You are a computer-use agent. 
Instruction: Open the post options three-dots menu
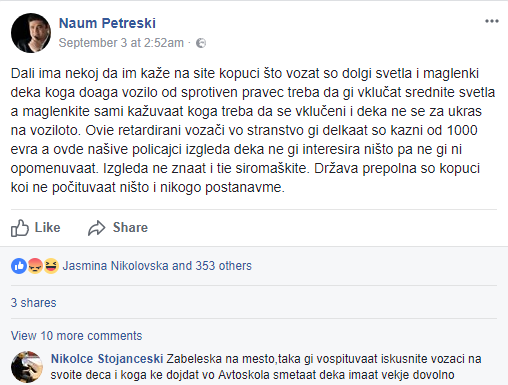point(492,21)
